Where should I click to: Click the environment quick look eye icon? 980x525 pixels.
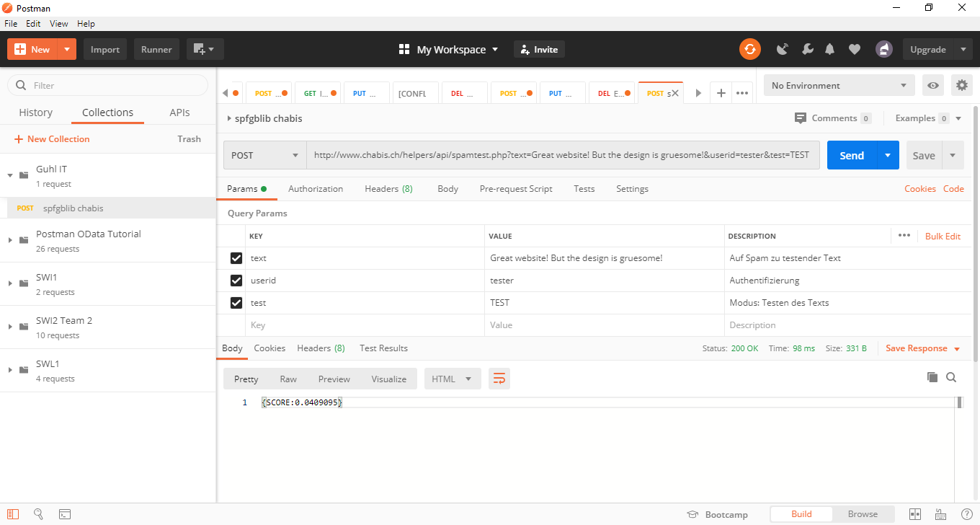point(933,85)
